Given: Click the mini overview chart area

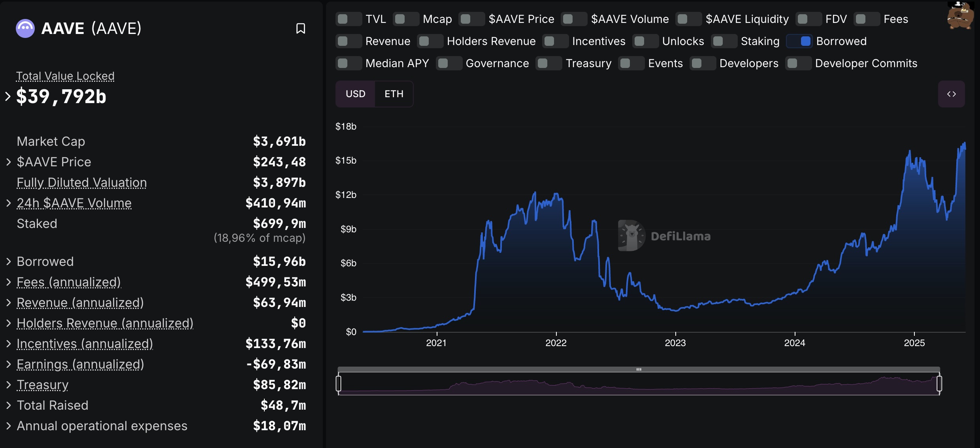Looking at the screenshot, I should click(x=639, y=384).
